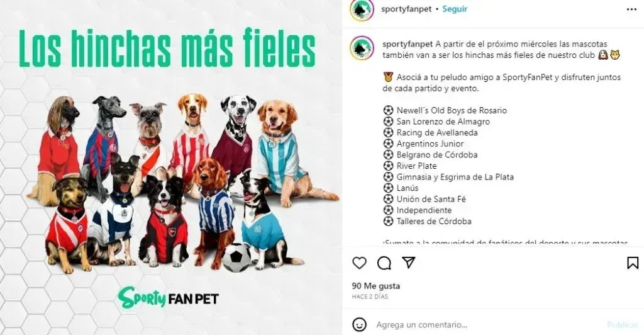The width and height of the screenshot is (644, 335).
Task: Open the three-dot more options menu
Action: pyautogui.click(x=631, y=9)
